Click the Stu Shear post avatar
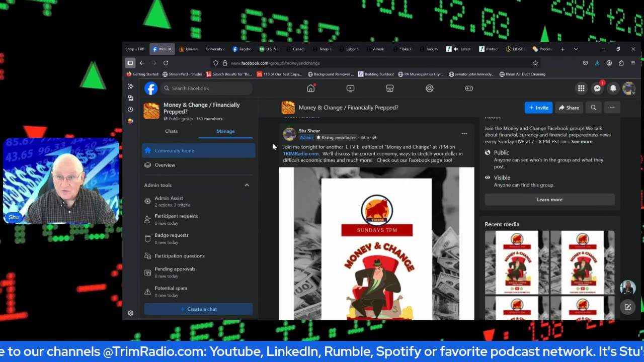Viewport: 644px width, 362px height. 289,134
